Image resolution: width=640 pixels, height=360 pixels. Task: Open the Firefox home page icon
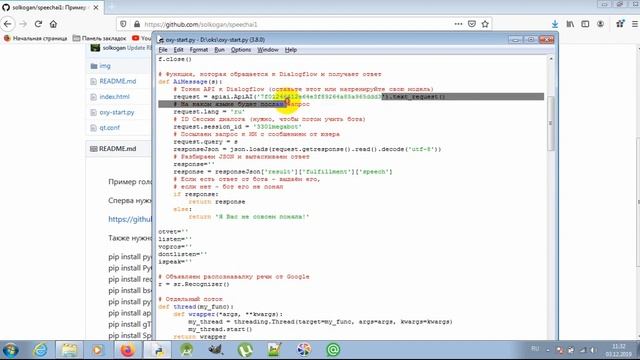pos(53,24)
